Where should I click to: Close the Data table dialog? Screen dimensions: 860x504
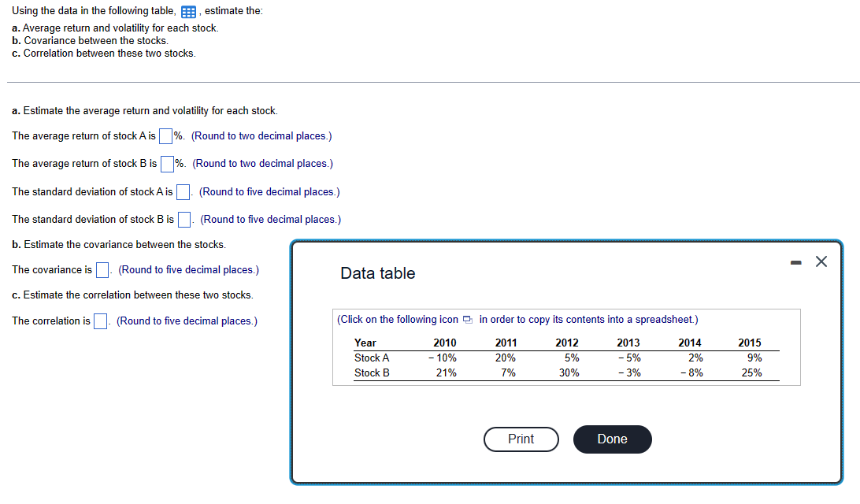point(821,261)
